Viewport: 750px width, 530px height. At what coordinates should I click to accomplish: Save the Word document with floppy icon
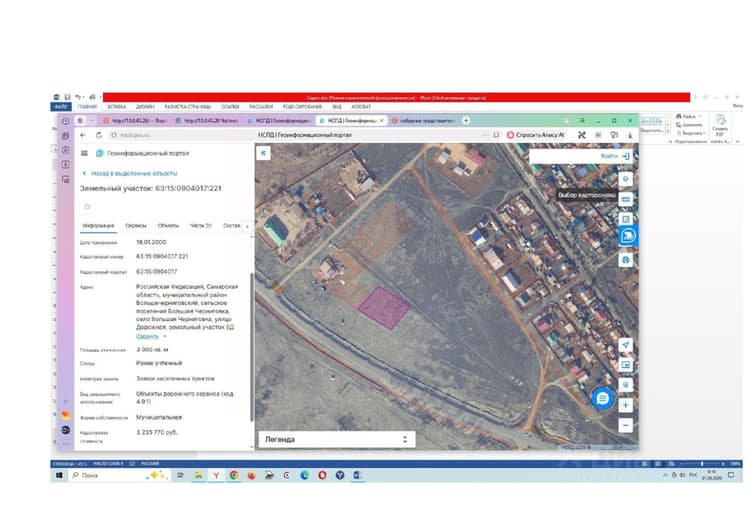[x=67, y=97]
